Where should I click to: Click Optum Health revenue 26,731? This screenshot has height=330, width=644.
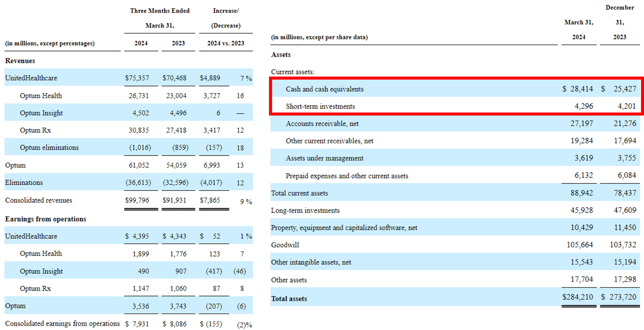(139, 96)
